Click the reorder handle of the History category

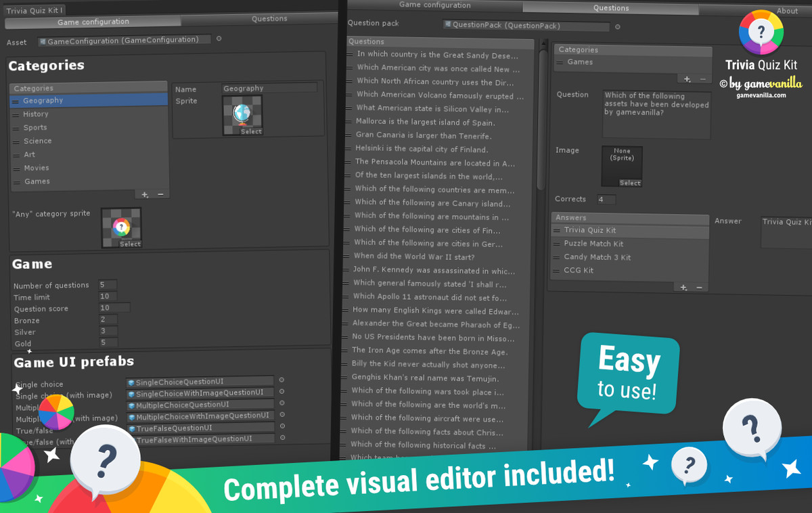click(x=16, y=114)
